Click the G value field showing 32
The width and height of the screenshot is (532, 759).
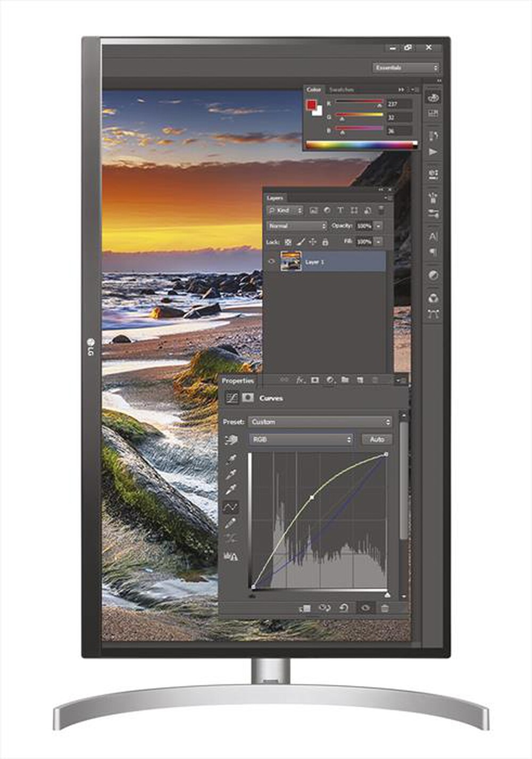click(400, 117)
